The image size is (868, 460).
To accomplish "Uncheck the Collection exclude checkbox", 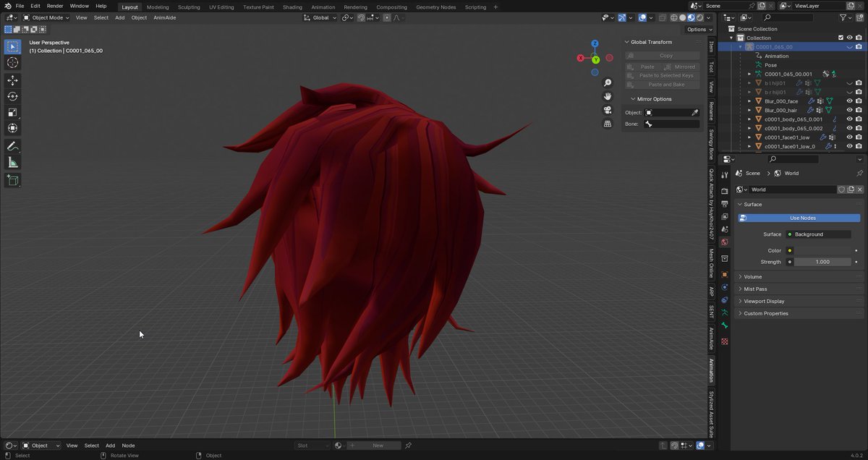I will click(x=841, y=38).
